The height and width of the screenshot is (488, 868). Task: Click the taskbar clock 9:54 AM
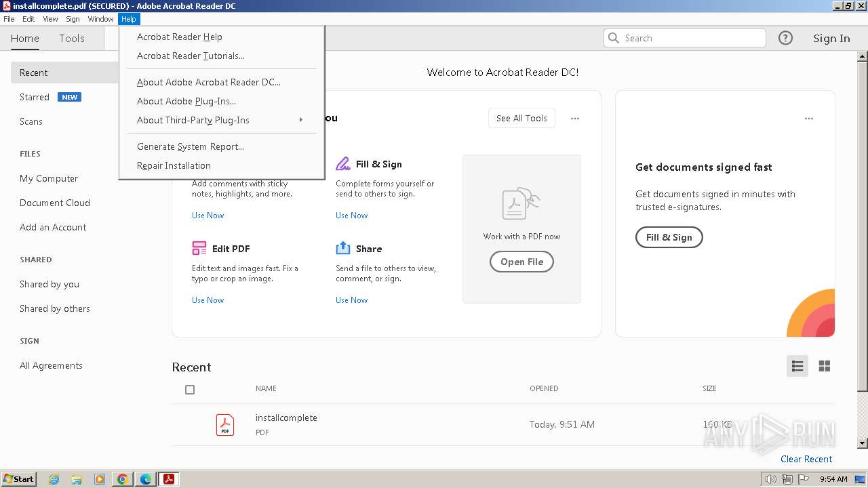833,479
